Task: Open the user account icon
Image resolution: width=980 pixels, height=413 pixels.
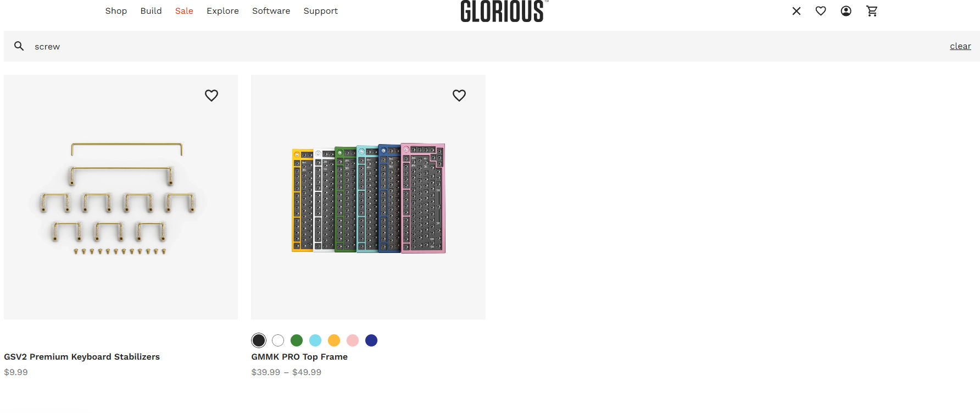Action: [x=846, y=11]
